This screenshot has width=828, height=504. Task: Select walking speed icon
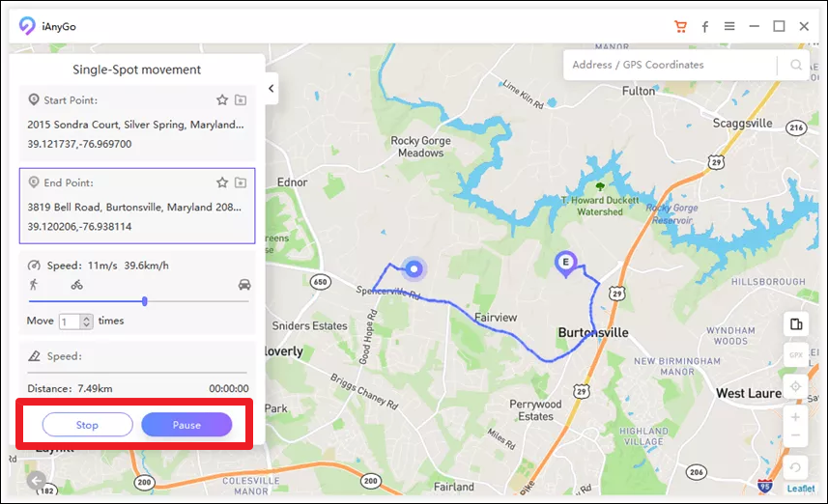pos(34,285)
